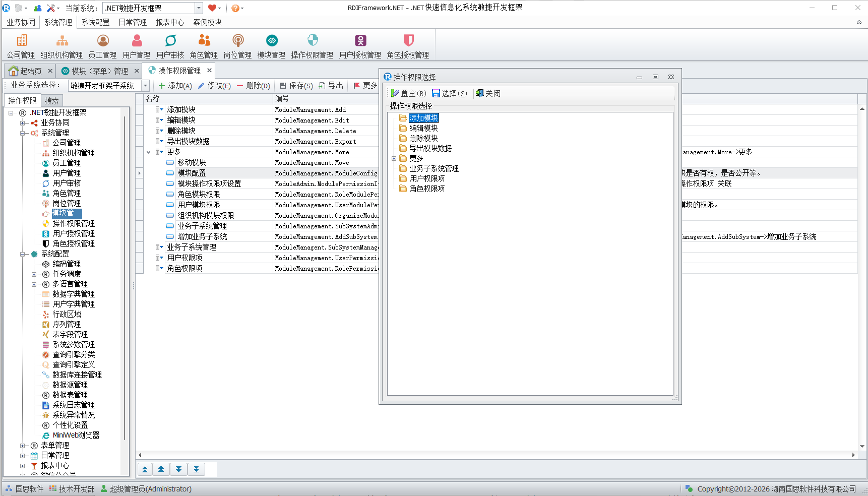
Task: Open the 系统配置 menu tab
Action: [x=95, y=22]
